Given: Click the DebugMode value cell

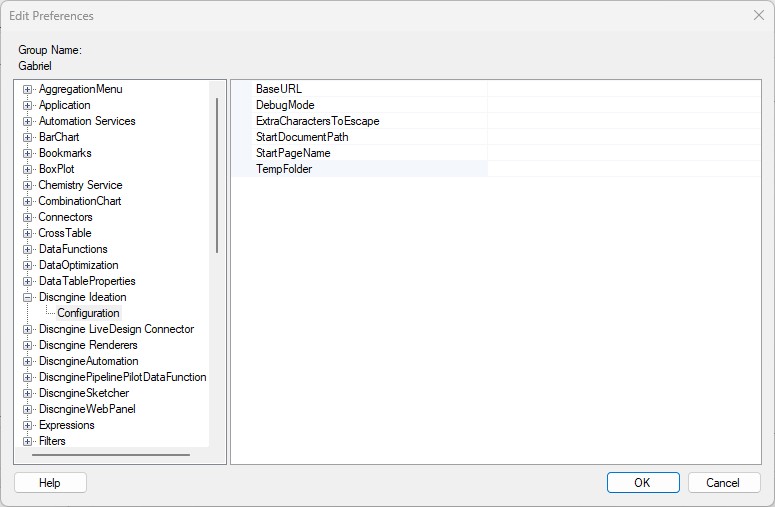Looking at the screenshot, I should (624, 105).
